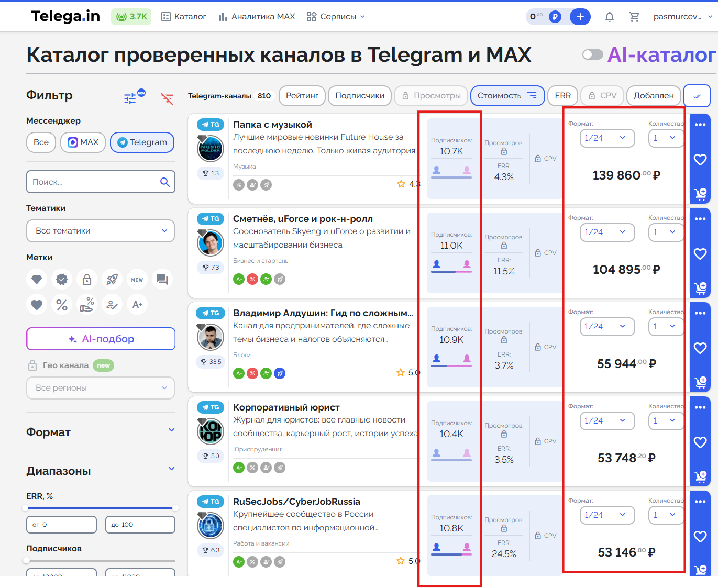Open the Каталог menu item

coord(184,17)
